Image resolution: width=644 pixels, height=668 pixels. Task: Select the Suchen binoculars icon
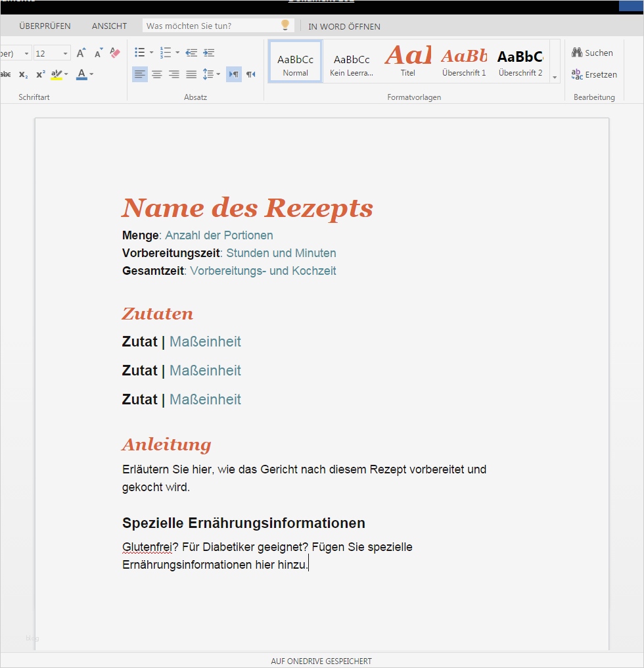tap(576, 53)
